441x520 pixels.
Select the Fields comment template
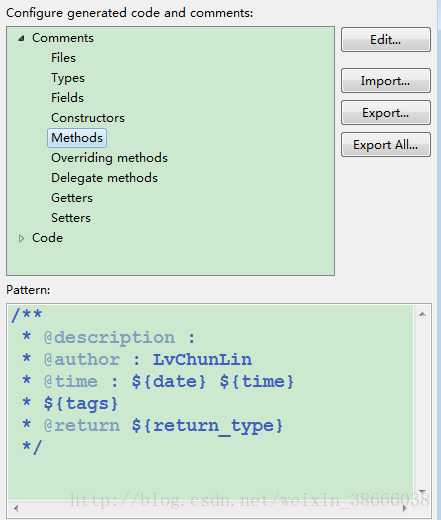[x=67, y=98]
